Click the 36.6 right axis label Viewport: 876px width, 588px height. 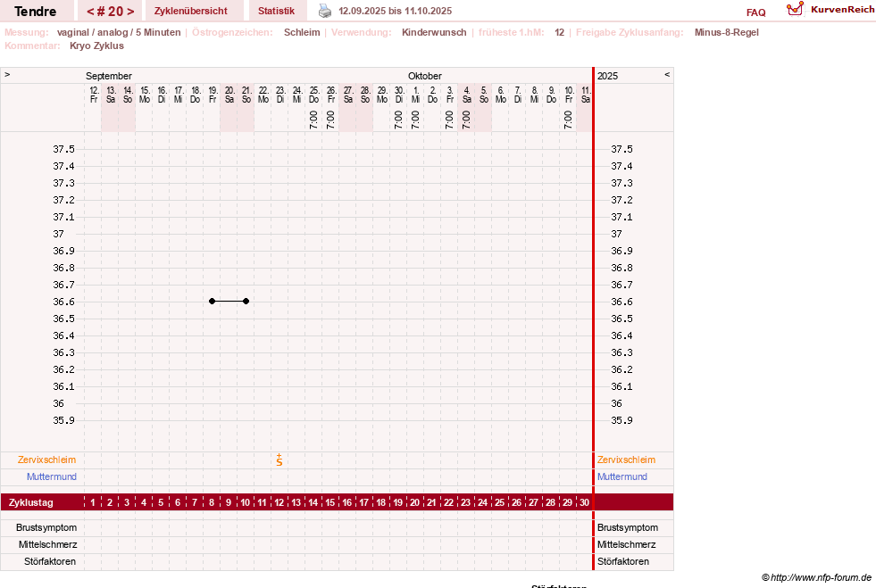tap(622, 302)
